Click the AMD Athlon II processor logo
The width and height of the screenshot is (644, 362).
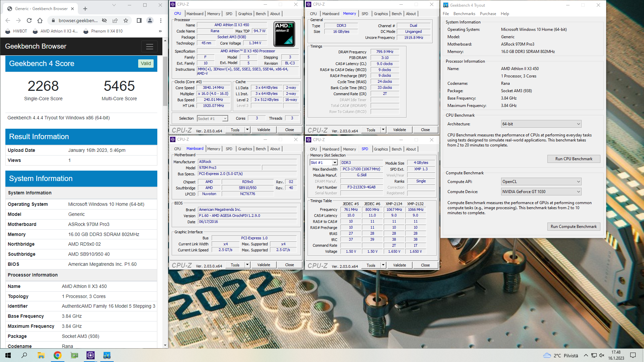[x=284, y=34]
